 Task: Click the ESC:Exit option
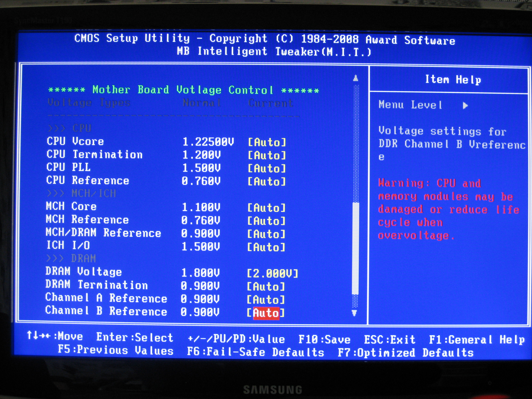[x=390, y=340]
